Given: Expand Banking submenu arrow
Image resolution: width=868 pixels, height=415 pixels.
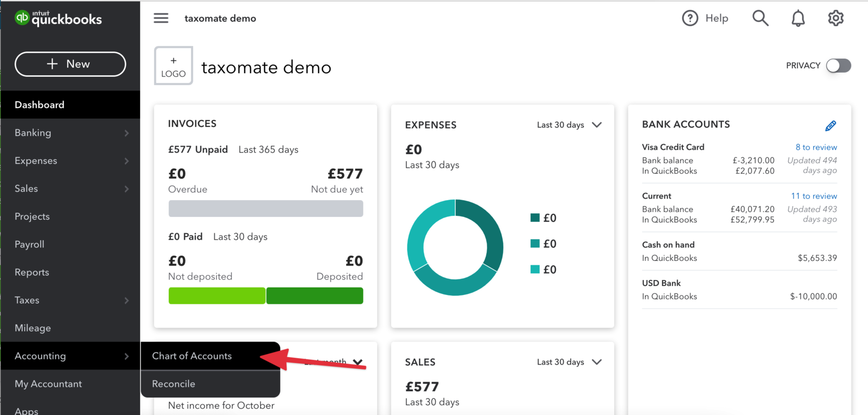Looking at the screenshot, I should click(x=126, y=133).
